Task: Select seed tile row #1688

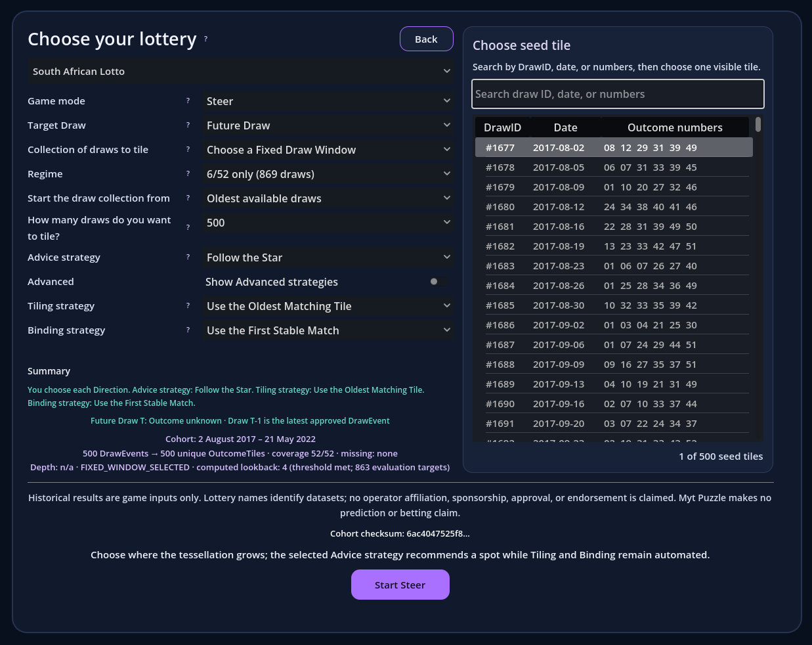Action: click(x=612, y=365)
